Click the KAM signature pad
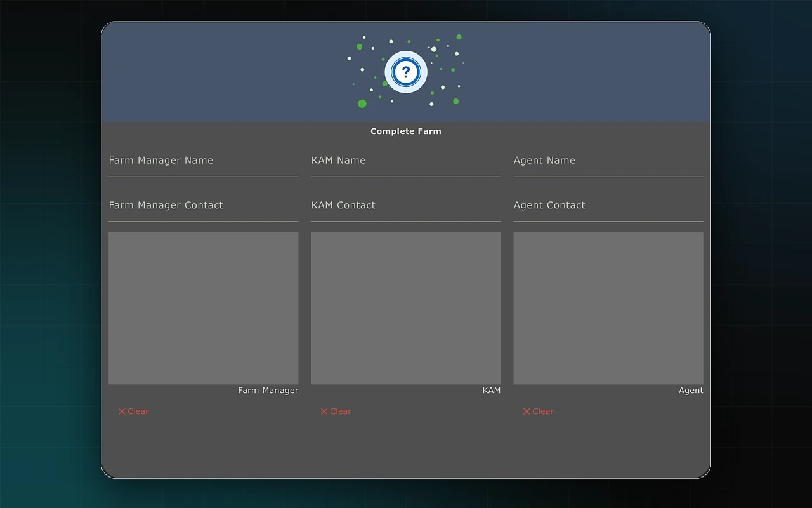This screenshot has width=812, height=508. click(x=406, y=308)
